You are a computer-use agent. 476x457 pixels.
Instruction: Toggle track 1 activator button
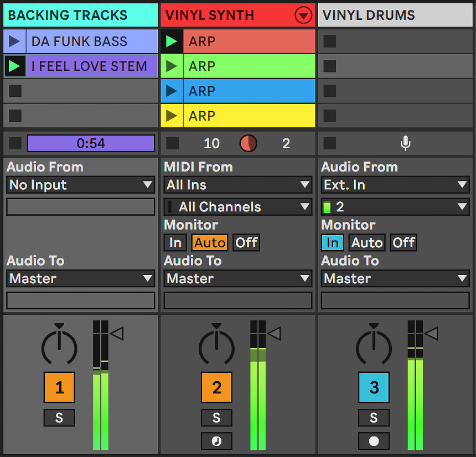click(x=59, y=387)
